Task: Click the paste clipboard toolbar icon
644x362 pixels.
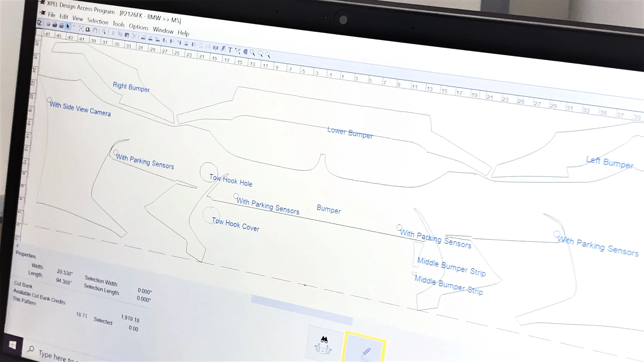Action: point(127,35)
